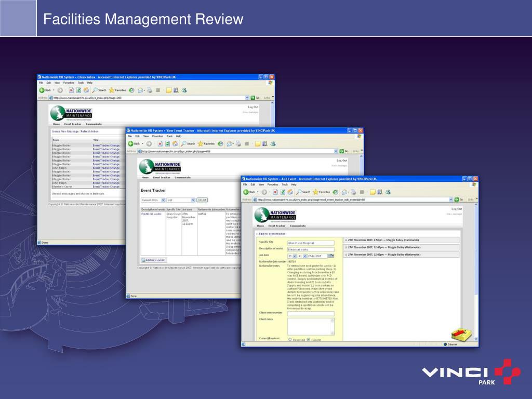Click Print icon in Check Inbox toolbar
This screenshot has height=399, width=532.
[x=150, y=90]
